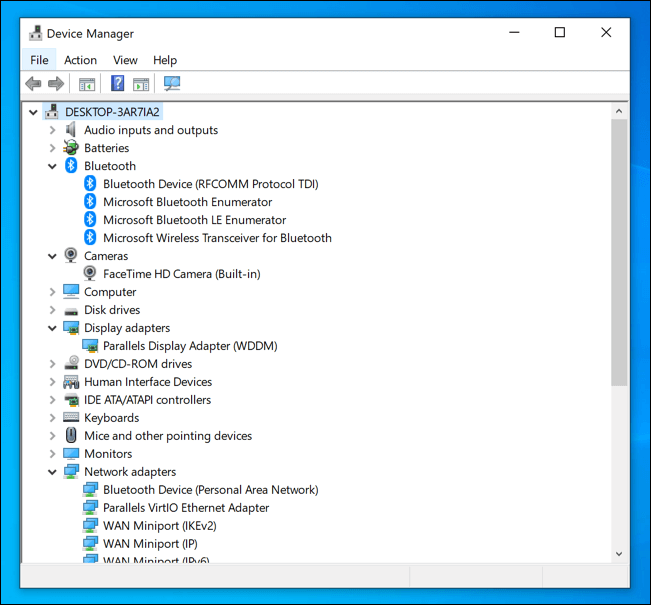The width and height of the screenshot is (651, 605).
Task: Click the Network adapters category icon
Action: coord(71,471)
